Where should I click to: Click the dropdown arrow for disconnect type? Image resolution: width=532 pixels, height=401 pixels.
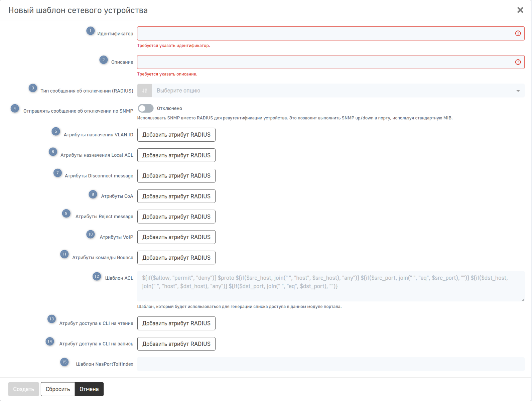pyautogui.click(x=518, y=91)
